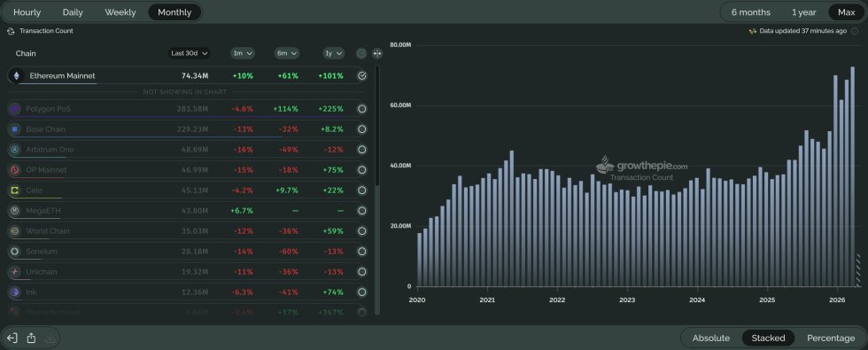The width and height of the screenshot is (868, 350).
Task: Set time range to 1 year
Action: click(803, 12)
